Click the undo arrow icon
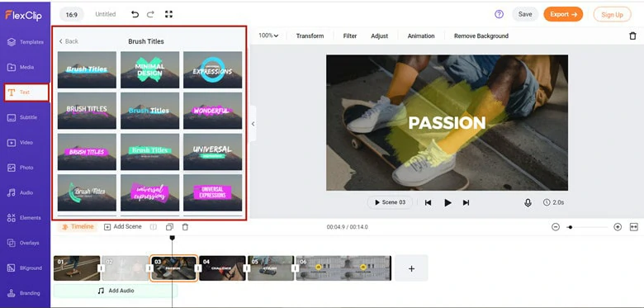Screen dimensions: 644x308 coord(135,14)
